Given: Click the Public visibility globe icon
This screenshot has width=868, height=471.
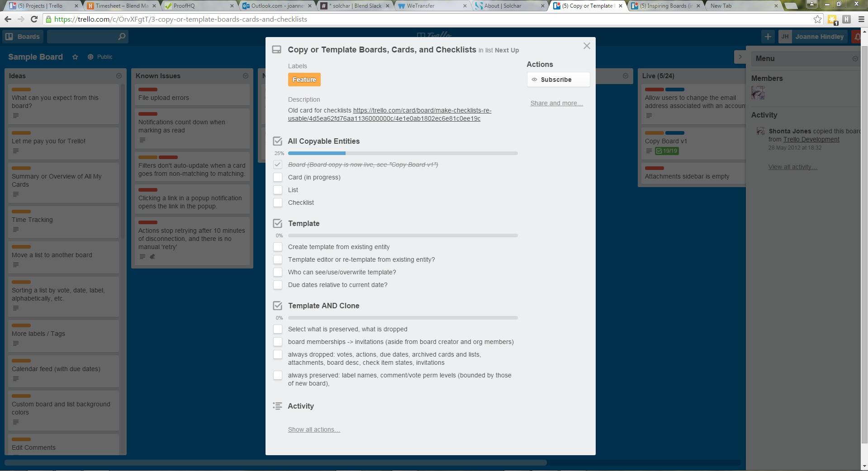Looking at the screenshot, I should pyautogui.click(x=90, y=57).
